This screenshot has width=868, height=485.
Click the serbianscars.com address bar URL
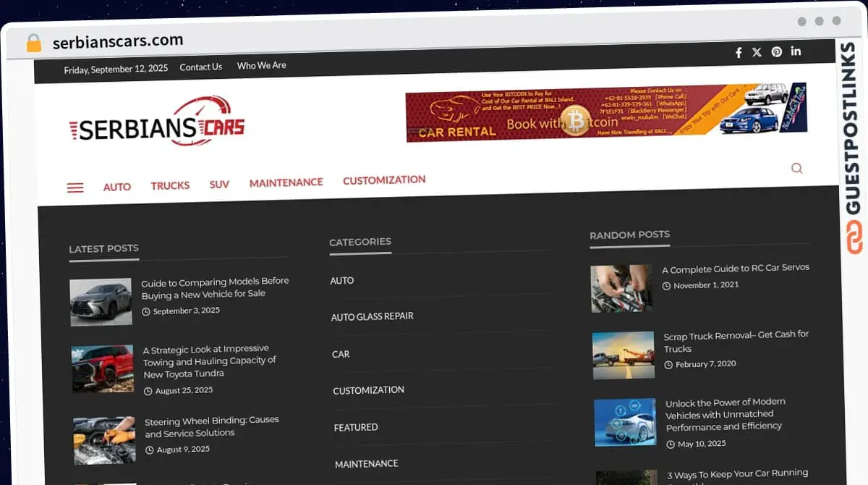point(118,41)
